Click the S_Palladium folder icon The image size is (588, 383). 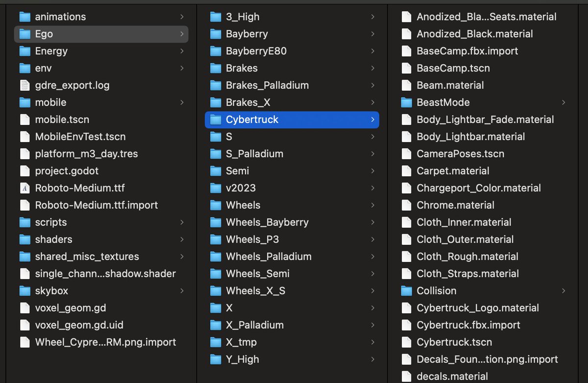[216, 154]
